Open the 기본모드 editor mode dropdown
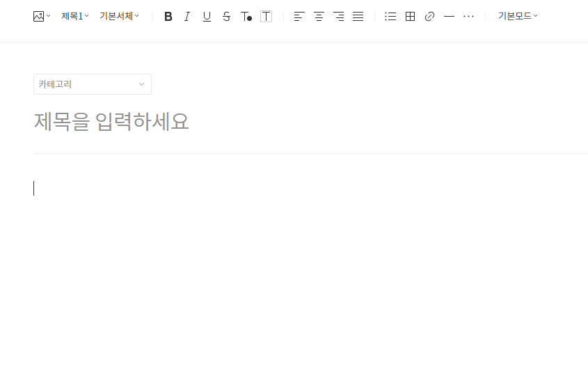 click(518, 16)
